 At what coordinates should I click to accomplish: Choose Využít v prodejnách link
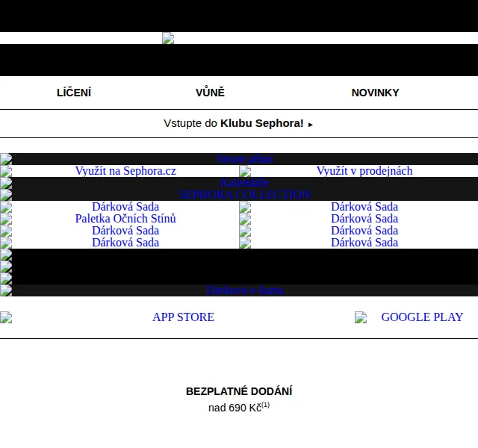pos(364,171)
